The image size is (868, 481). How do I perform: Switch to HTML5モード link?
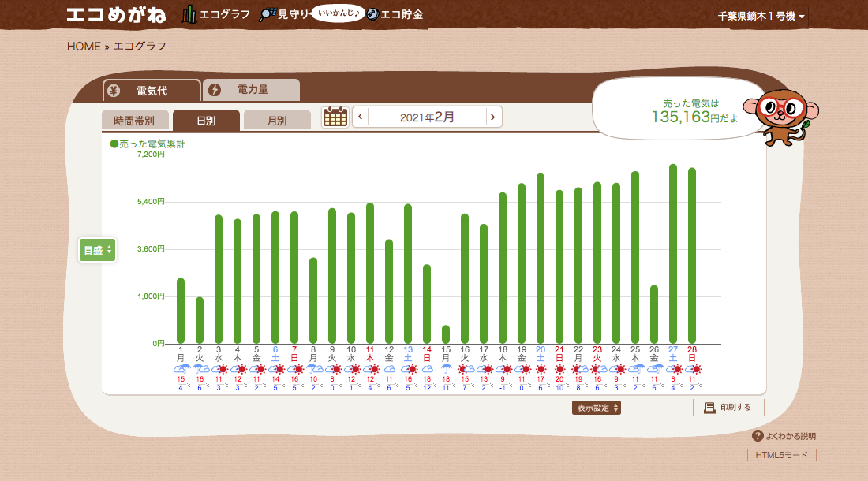[782, 455]
